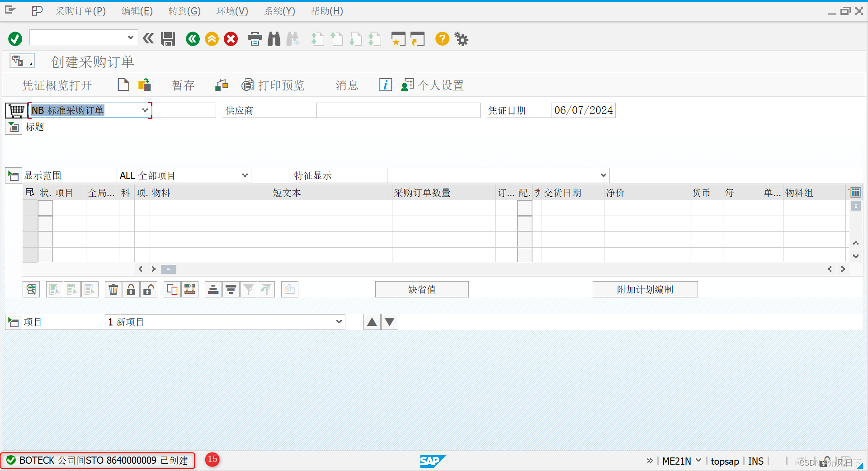This screenshot has height=471, width=868.
Task: Toggle fourth row selection checkbox in items table
Action: coord(46,255)
